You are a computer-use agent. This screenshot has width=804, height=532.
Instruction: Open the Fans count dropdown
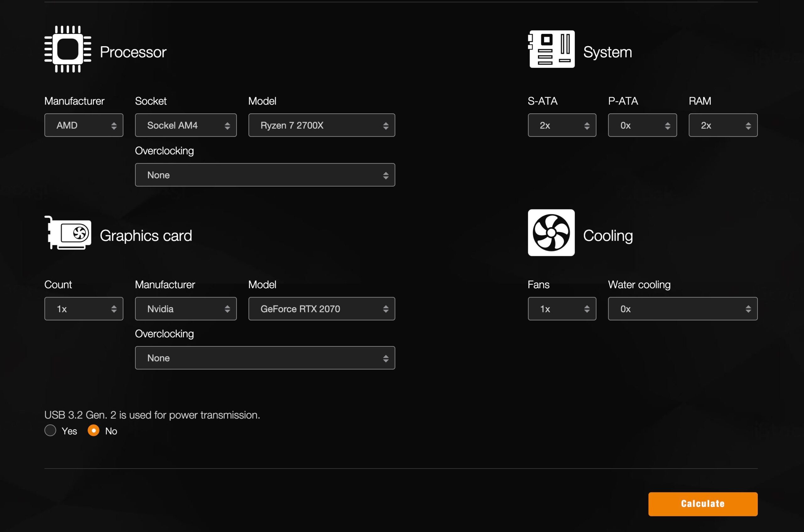pyautogui.click(x=562, y=309)
